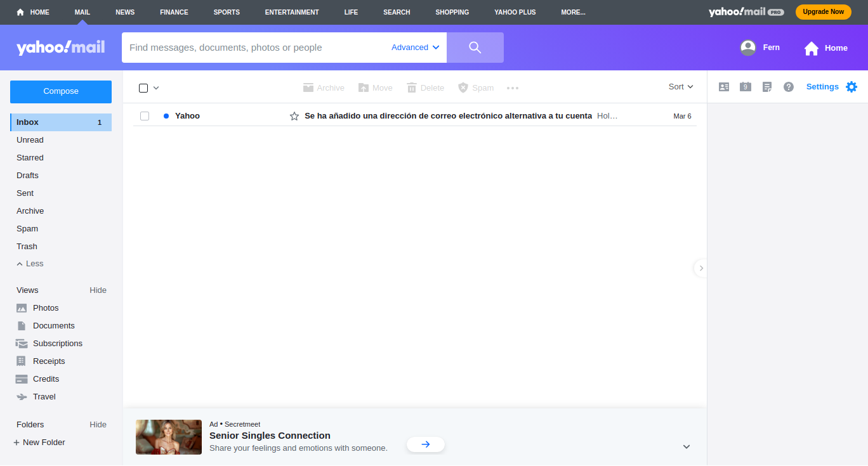Image resolution: width=868 pixels, height=466 pixels.
Task: Hide the Views section
Action: 98,290
